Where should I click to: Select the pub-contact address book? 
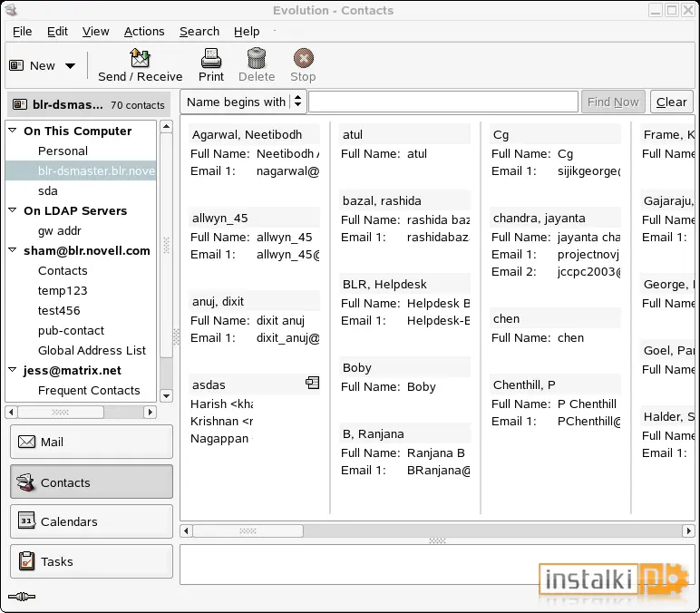click(71, 330)
